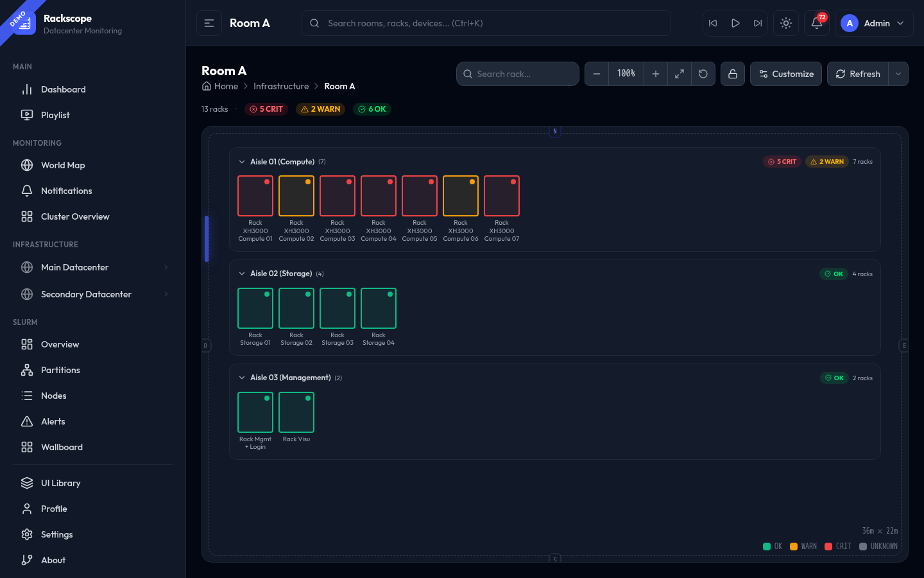The image size is (924, 578).
Task: Open the notifications bell icon
Action: [x=816, y=23]
